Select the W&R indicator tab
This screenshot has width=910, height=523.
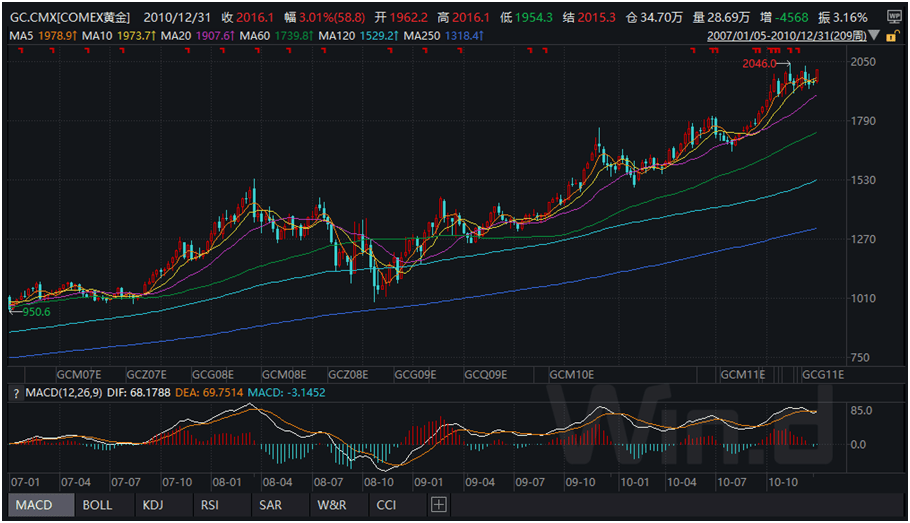tap(330, 505)
